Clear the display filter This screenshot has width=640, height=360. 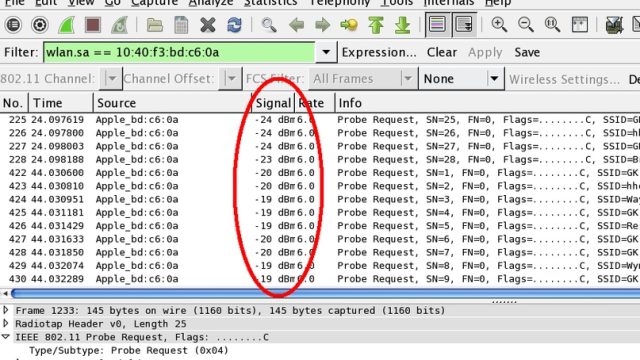(x=442, y=52)
